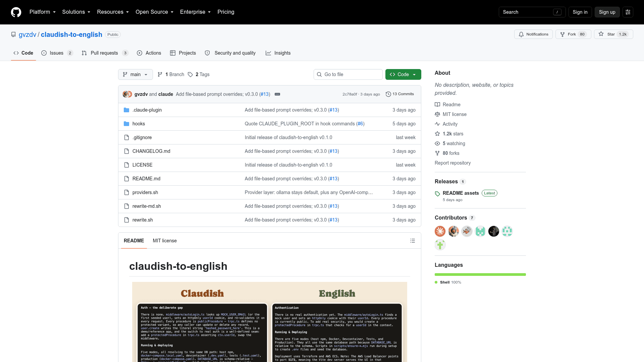The height and width of the screenshot is (362, 644).
Task: Switch to the Issues tab
Action: [x=57, y=53]
